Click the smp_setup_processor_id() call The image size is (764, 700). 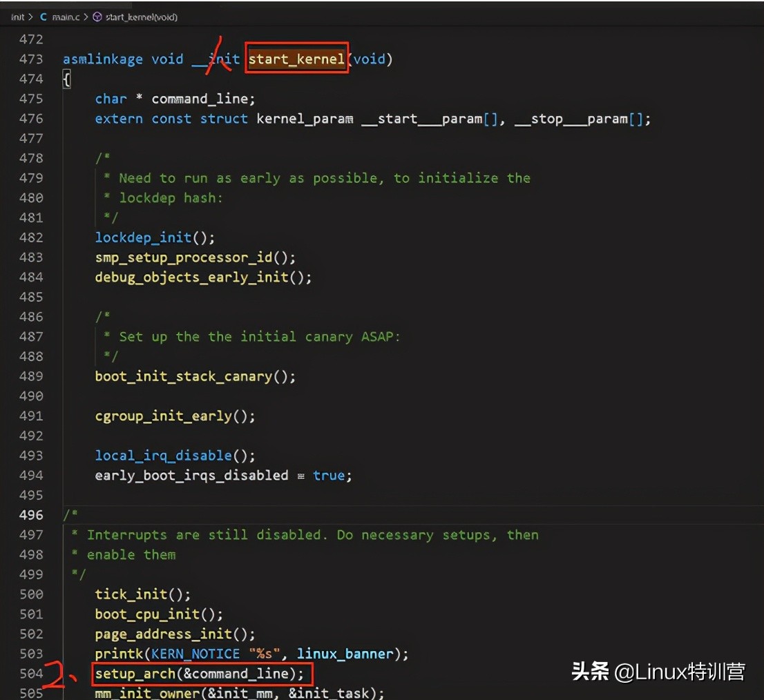click(195, 257)
